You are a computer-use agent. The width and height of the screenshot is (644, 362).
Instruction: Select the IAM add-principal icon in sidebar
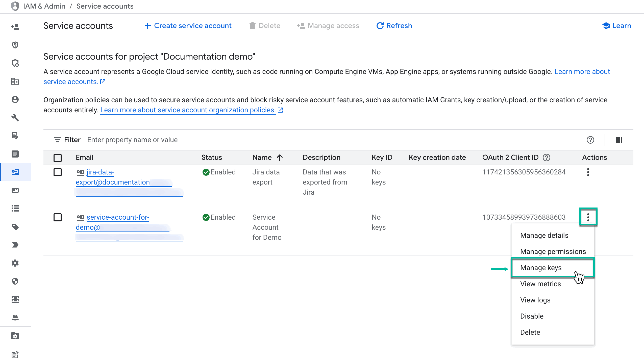tap(15, 27)
